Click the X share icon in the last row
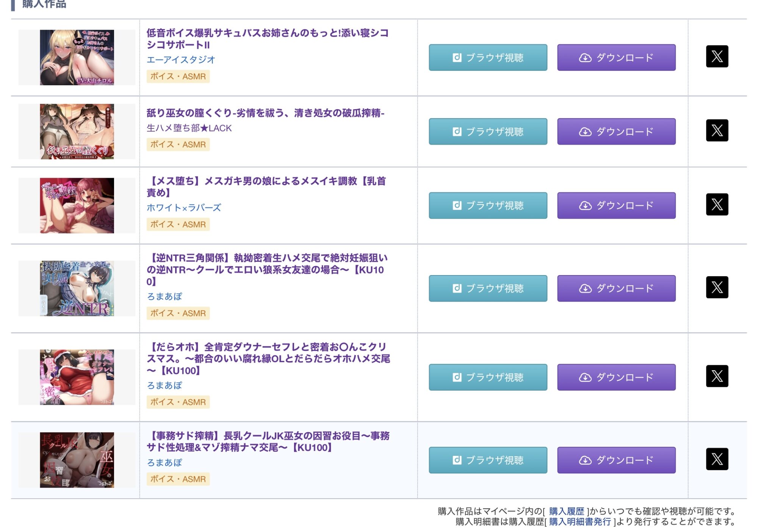Viewport: 758px width, 532px height. tap(717, 459)
